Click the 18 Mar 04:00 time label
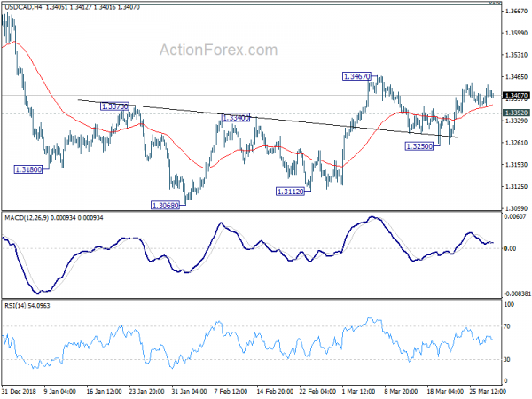This screenshot has width=532, height=399. [445, 391]
